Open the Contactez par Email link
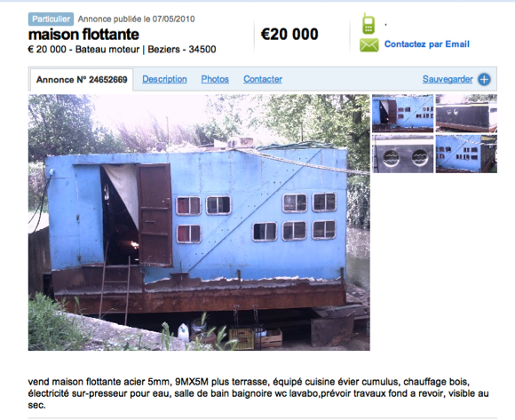Viewport: 515px width, 420px height. tap(426, 44)
